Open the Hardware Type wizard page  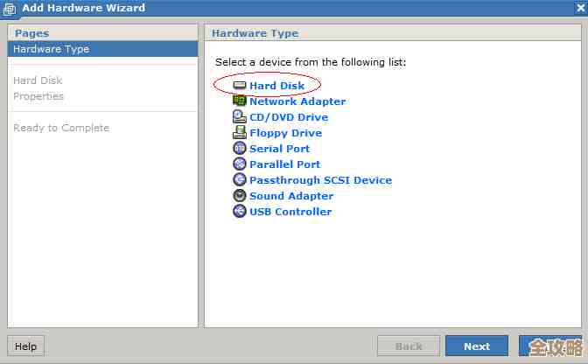(x=51, y=49)
